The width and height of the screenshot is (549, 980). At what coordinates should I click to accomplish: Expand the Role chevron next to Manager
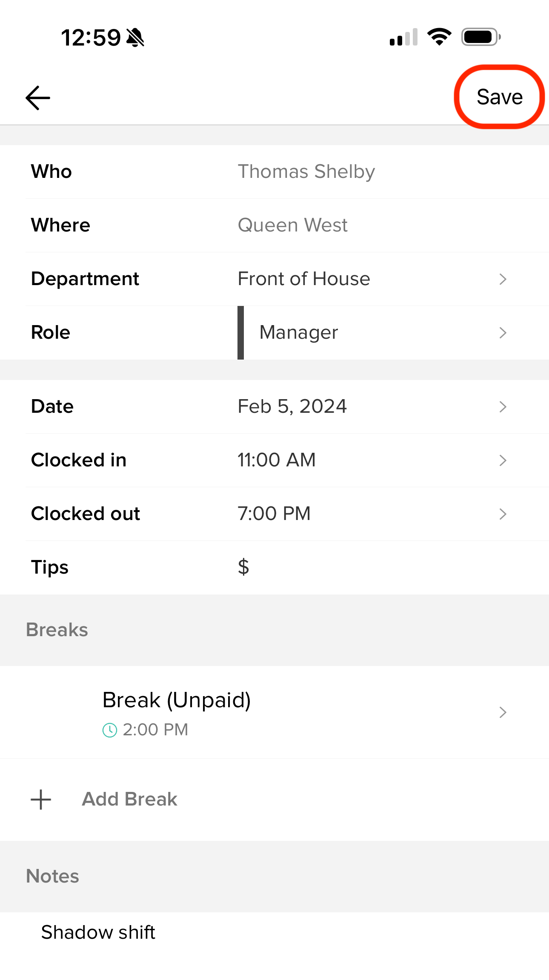503,333
